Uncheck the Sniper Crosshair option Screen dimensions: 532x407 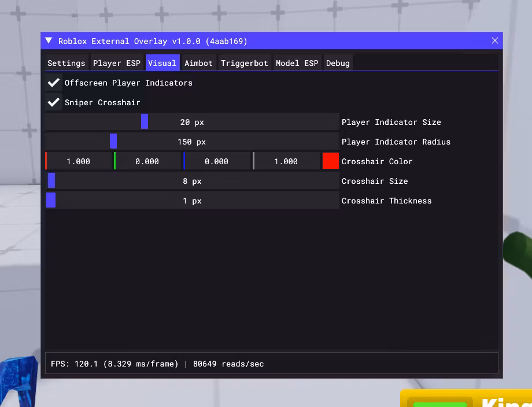(x=54, y=102)
